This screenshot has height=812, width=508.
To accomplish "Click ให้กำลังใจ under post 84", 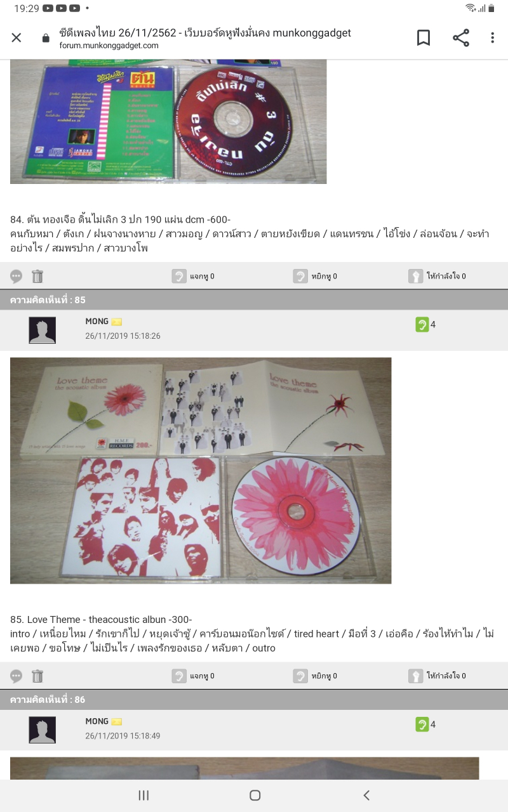I will (x=437, y=276).
